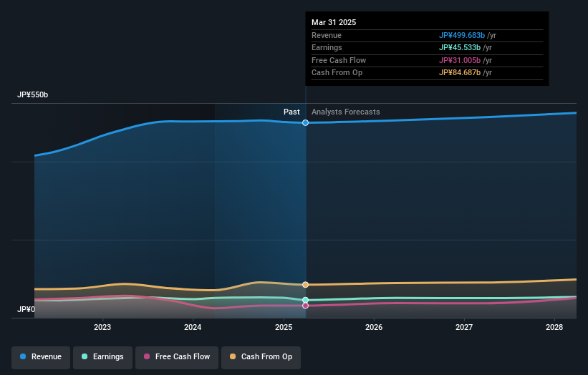Toggle the Earnings legend button

(102, 357)
